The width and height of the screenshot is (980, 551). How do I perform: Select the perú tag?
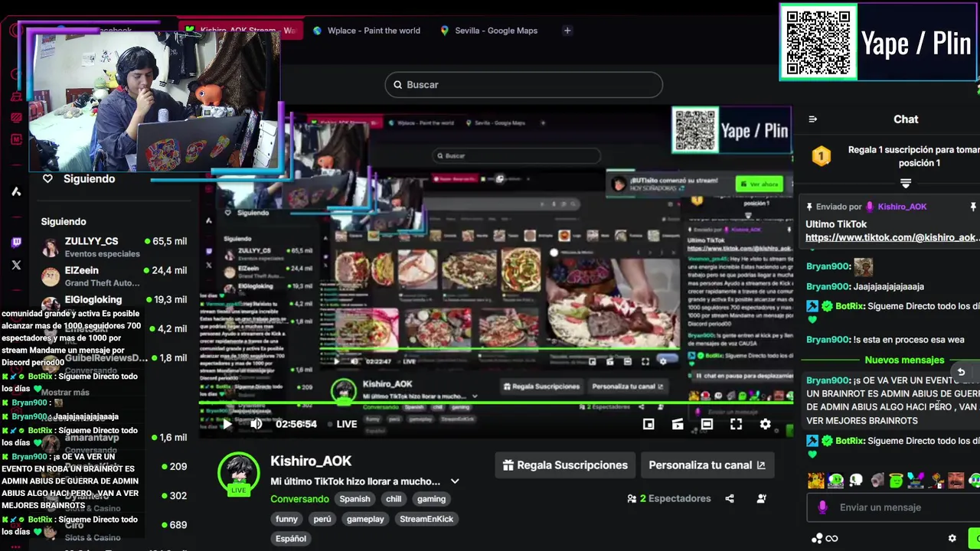tap(322, 519)
